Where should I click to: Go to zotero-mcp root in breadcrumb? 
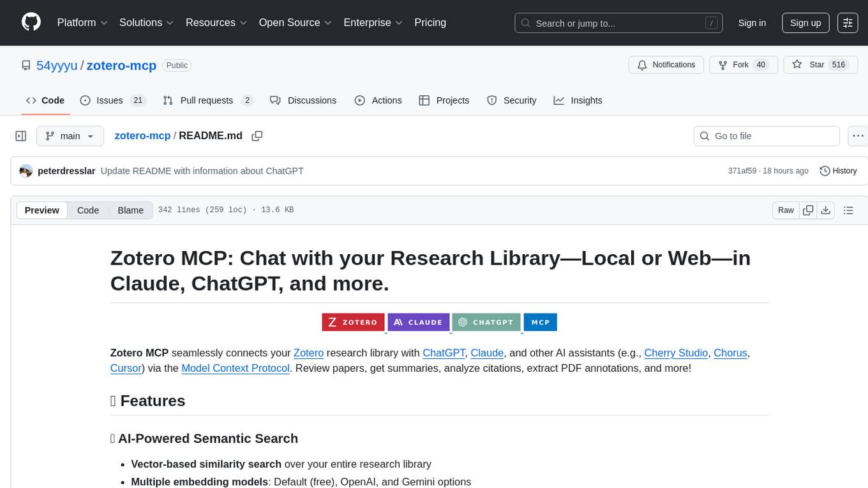point(142,136)
